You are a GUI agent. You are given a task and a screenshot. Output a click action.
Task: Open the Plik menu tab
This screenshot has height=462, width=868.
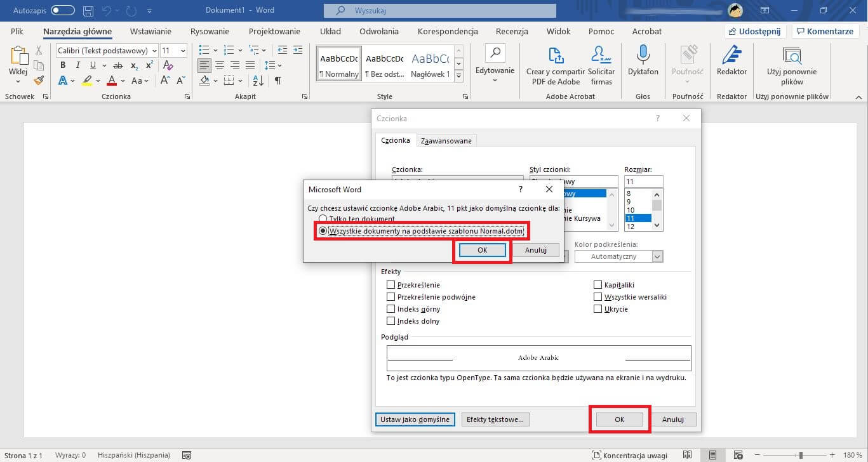click(17, 31)
